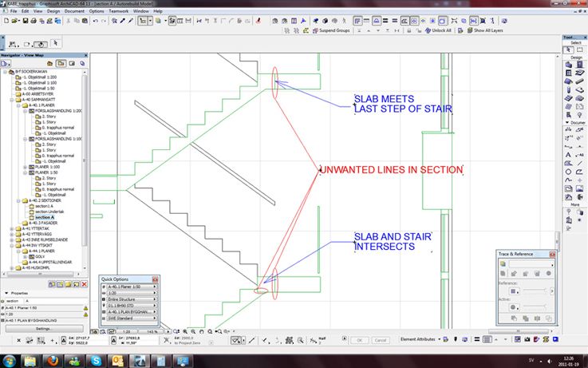Select the Inject Parameters syringe icon
This screenshot has width=588, height=368.
pos(131,21)
